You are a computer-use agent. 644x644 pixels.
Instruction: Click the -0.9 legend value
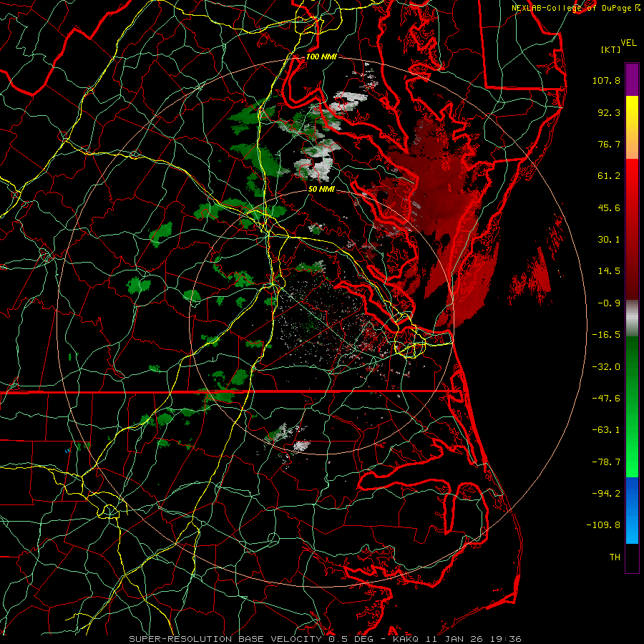(x=609, y=303)
